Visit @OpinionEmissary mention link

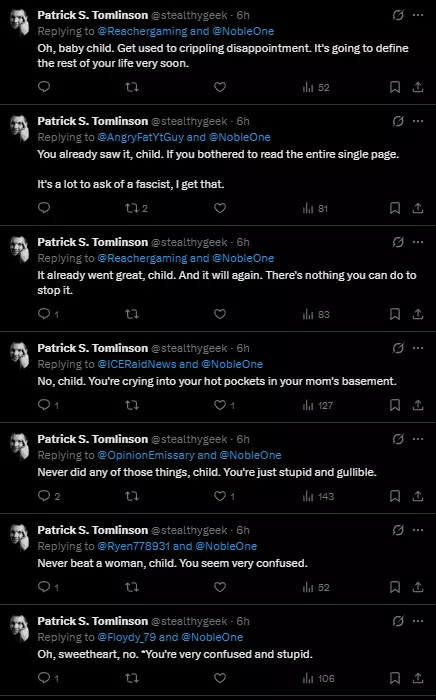tap(145, 455)
